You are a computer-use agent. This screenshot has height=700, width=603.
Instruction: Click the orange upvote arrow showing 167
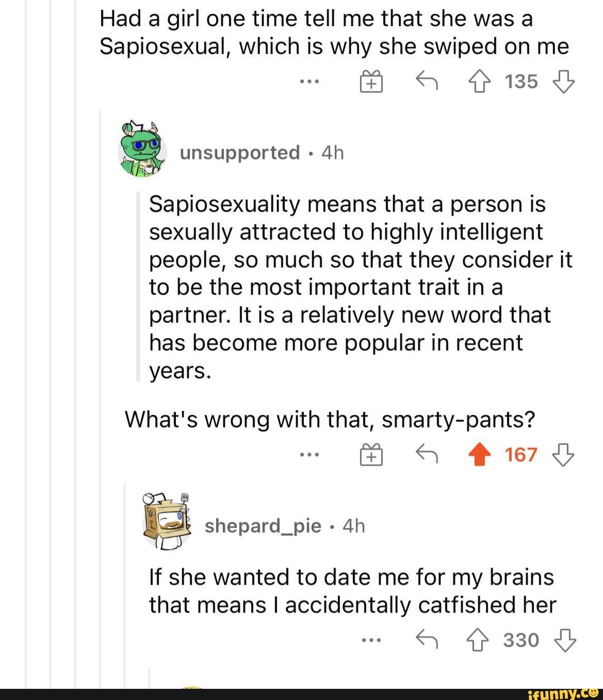click(479, 455)
